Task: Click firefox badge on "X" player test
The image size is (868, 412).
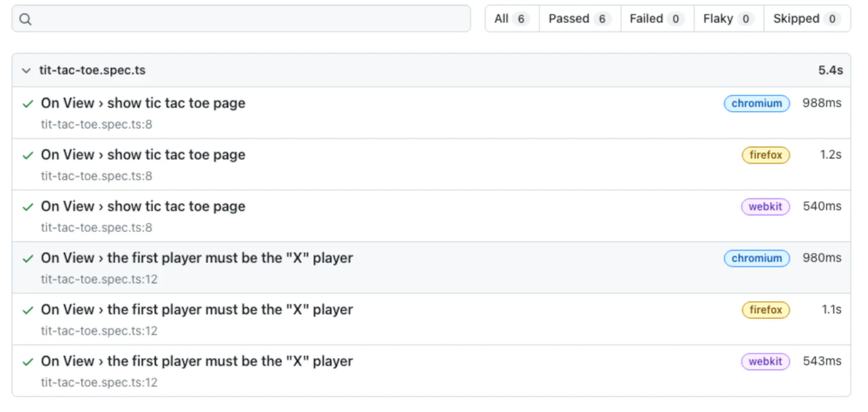Action: [765, 310]
